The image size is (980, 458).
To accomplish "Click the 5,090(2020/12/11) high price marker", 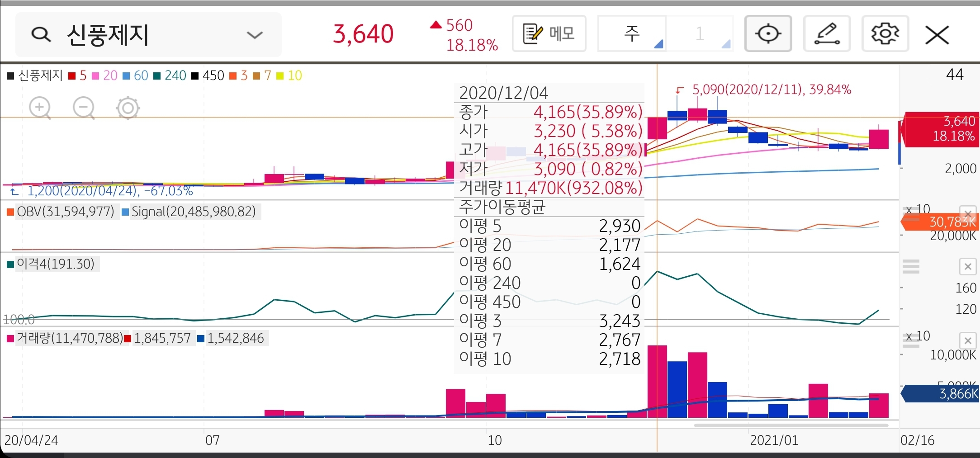I will point(772,90).
